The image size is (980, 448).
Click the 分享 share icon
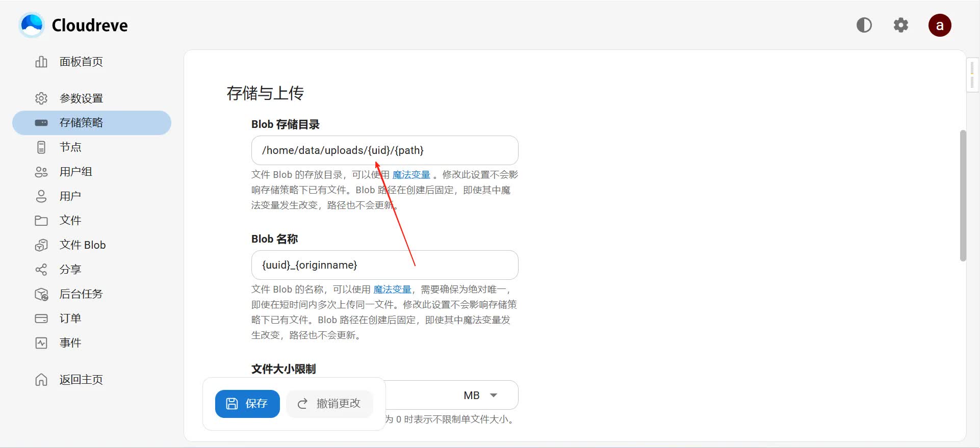pos(41,270)
